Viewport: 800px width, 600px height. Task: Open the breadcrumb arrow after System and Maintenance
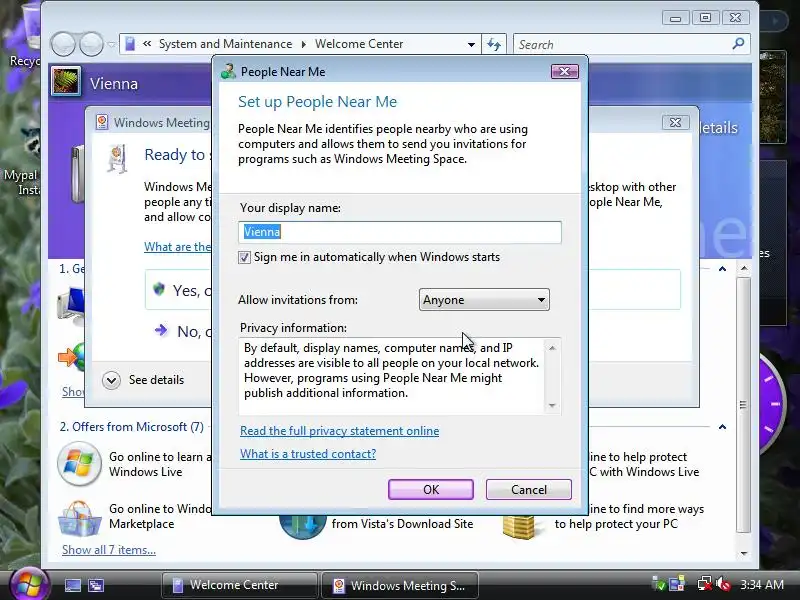pos(304,44)
